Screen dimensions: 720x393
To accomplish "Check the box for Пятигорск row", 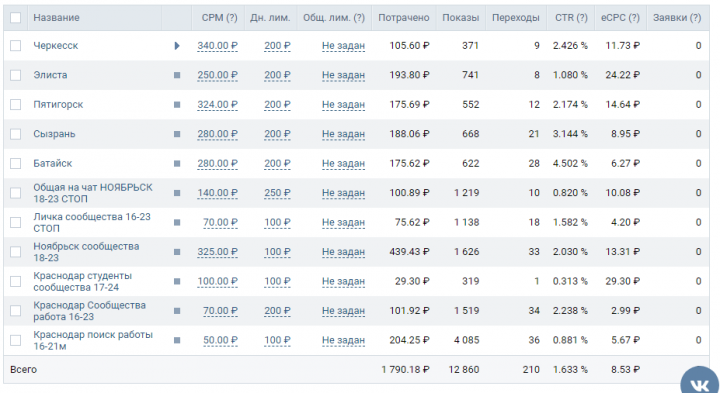I will coord(16,104).
